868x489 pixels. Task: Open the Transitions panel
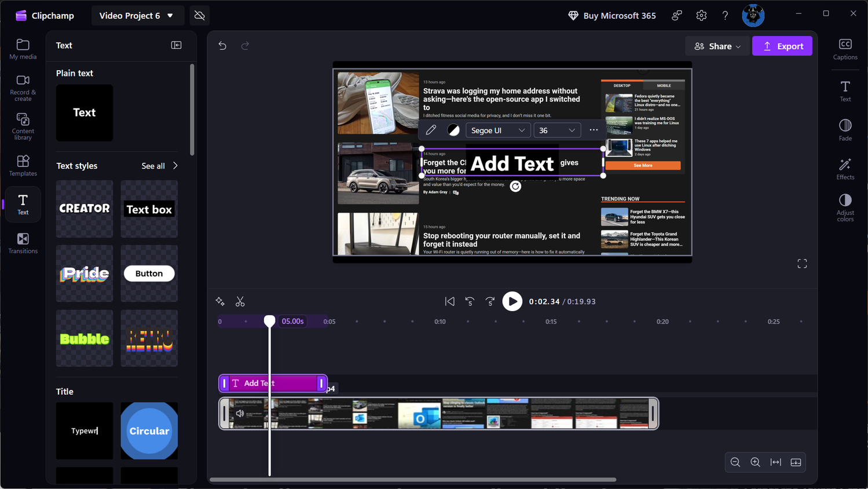pyautogui.click(x=23, y=243)
